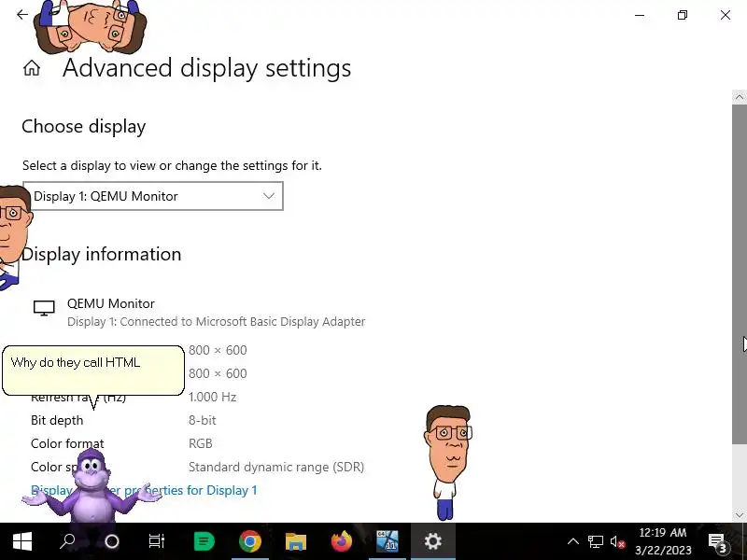Click the 'Bit depth' label

[57, 420]
